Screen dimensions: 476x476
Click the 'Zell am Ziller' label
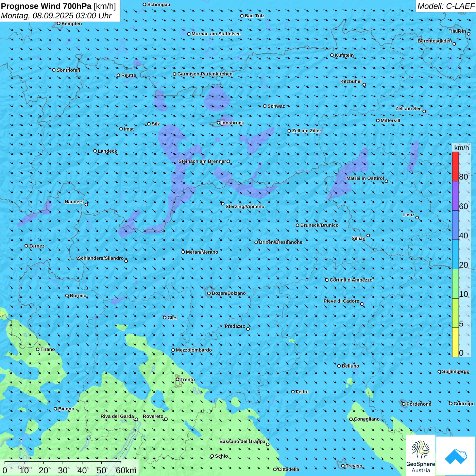click(307, 131)
